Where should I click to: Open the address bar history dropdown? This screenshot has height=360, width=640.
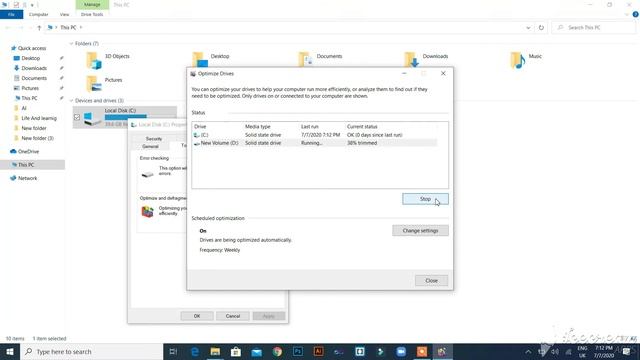click(528, 27)
